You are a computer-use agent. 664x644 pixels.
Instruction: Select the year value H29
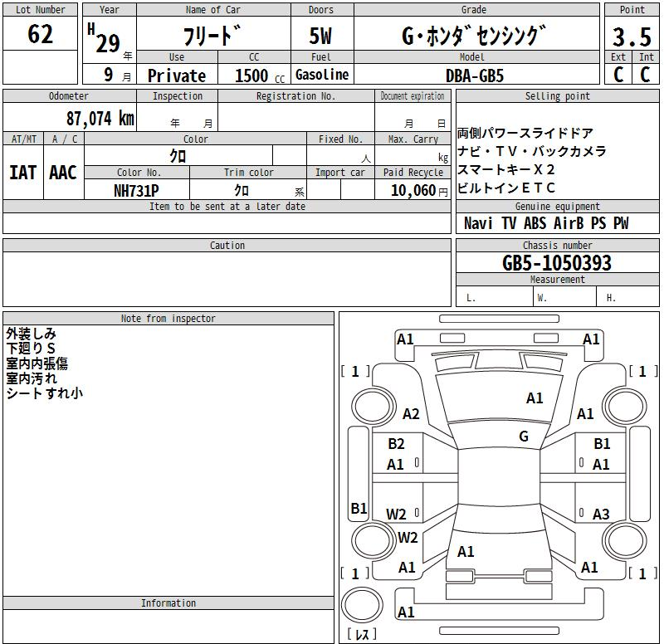(x=105, y=38)
